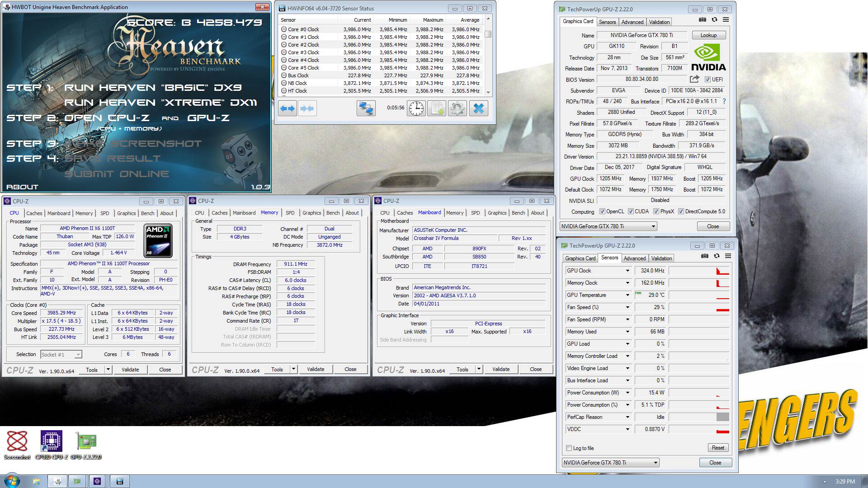
Task: Switch to Advanced tab in GPU-Z Graphics Card window
Action: click(x=632, y=22)
